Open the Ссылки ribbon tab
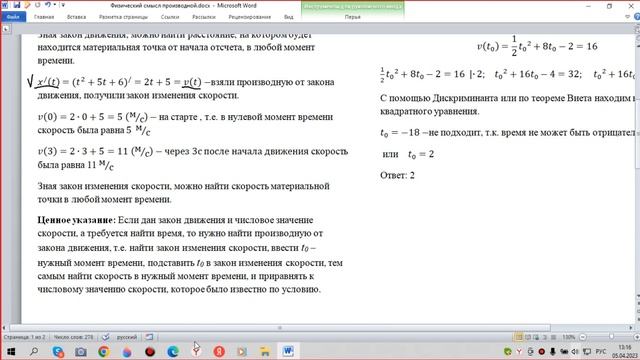 click(170, 17)
